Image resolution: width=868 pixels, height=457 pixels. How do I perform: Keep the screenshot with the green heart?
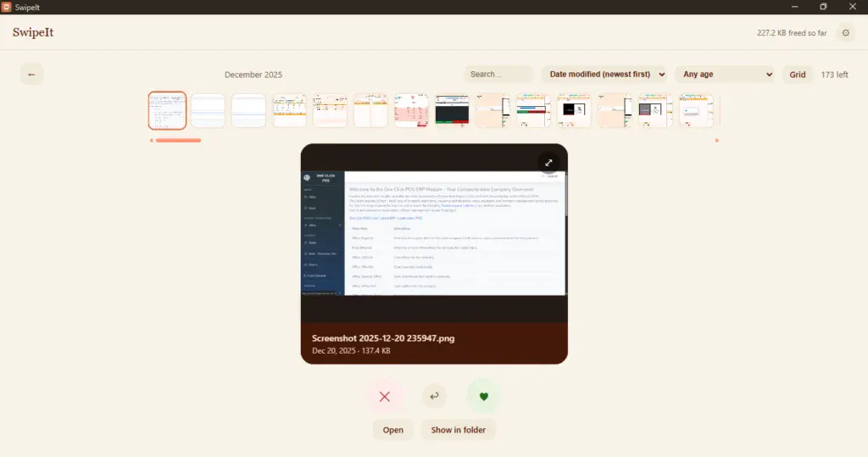484,397
